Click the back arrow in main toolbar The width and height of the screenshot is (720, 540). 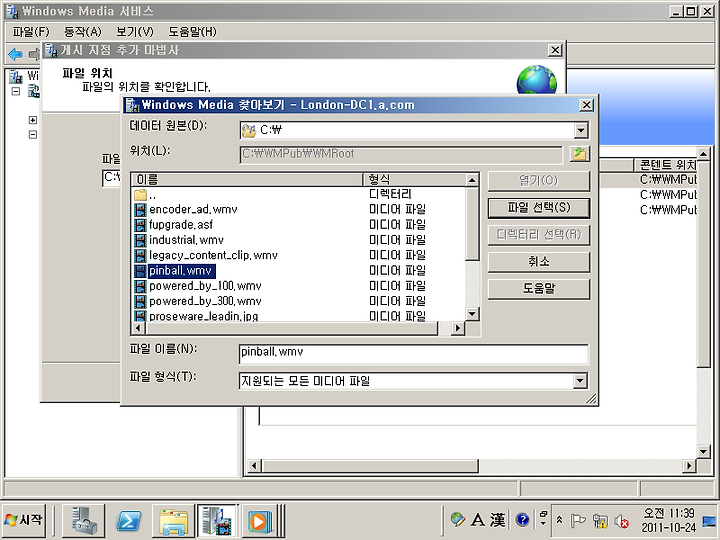15,55
